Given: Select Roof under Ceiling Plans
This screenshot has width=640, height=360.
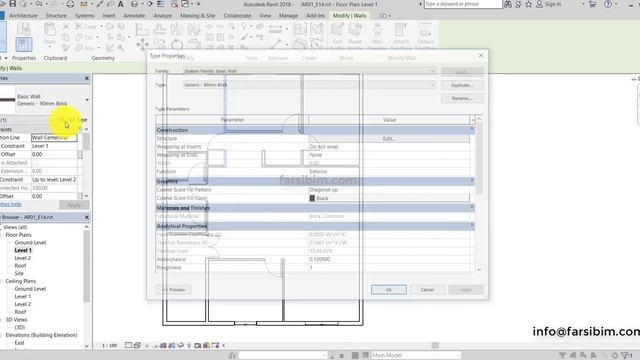Looking at the screenshot, I should click(x=20, y=312).
